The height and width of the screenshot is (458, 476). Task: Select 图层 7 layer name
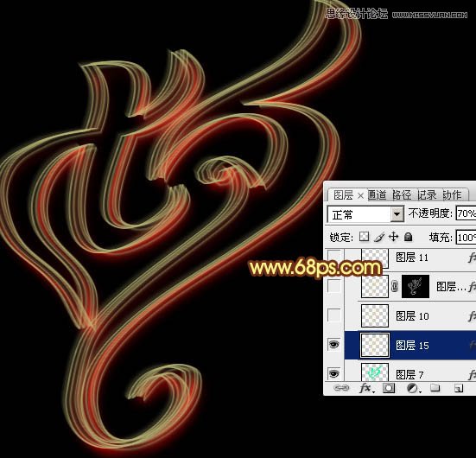[409, 374]
